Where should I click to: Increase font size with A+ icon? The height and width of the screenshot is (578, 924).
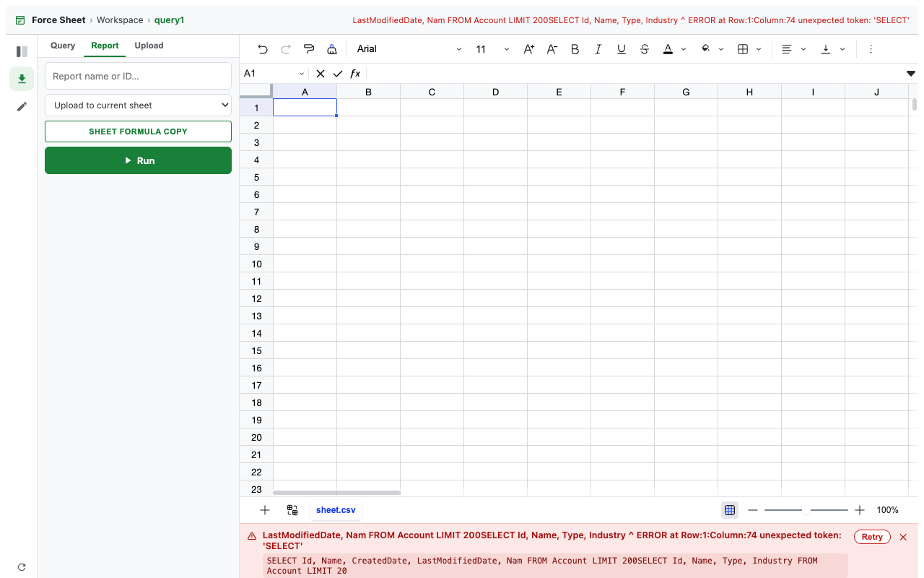coord(529,49)
